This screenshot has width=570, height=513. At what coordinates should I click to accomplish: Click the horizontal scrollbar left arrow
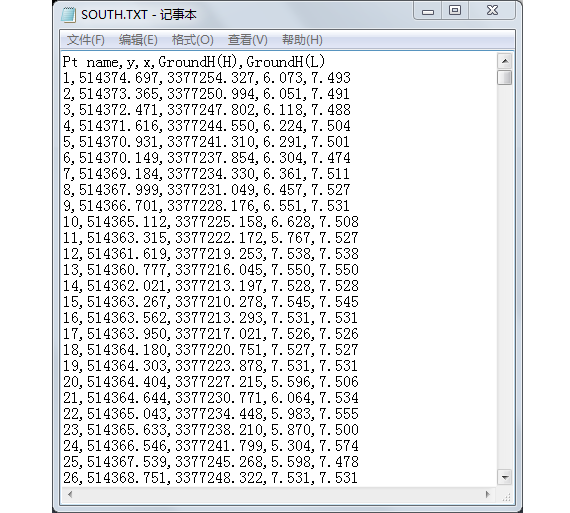coord(70,494)
